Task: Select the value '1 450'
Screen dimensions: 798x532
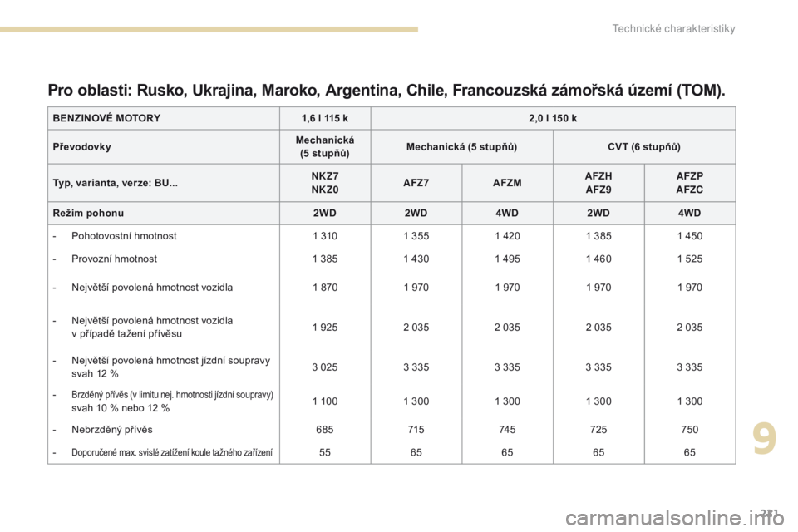Action: point(690,236)
